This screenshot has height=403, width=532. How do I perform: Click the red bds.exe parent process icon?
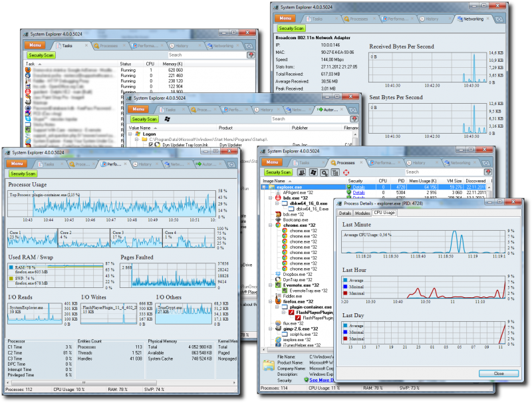(278, 198)
